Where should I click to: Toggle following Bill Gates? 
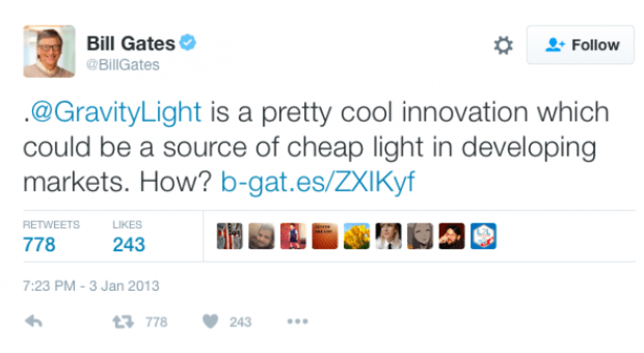click(580, 45)
